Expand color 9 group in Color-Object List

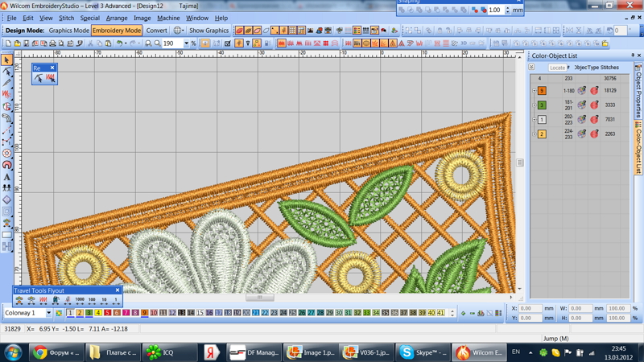coord(534,91)
